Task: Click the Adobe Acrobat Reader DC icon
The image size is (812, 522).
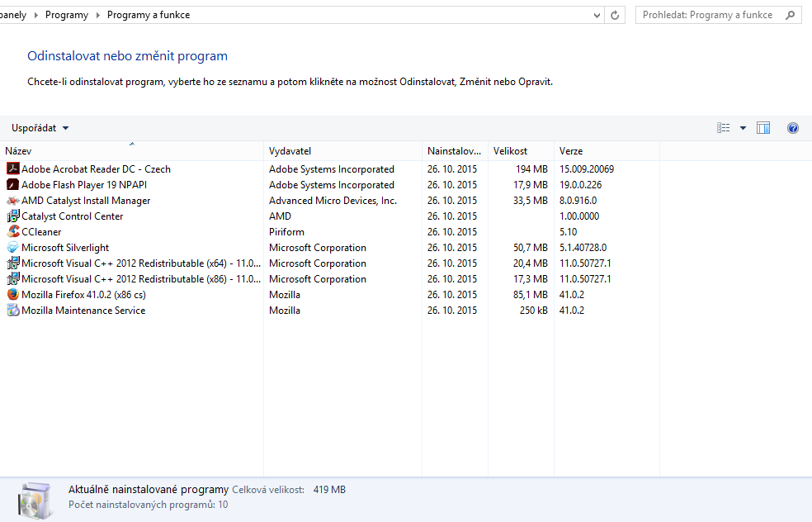Action: tap(12, 169)
